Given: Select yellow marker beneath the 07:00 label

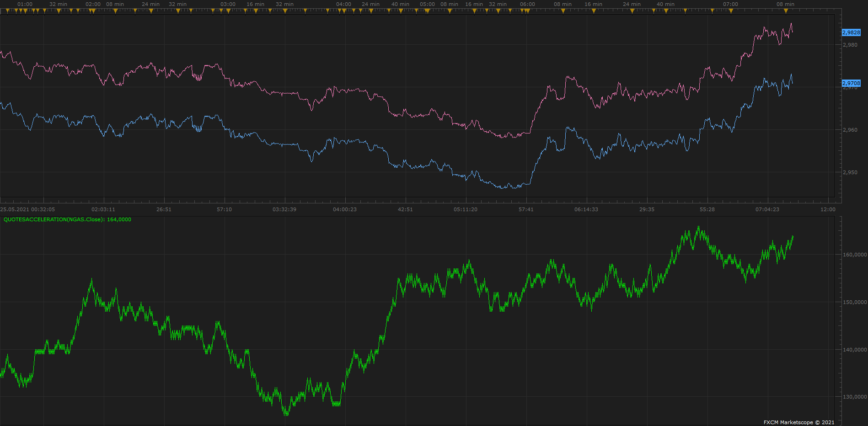Looking at the screenshot, I should click(731, 11).
